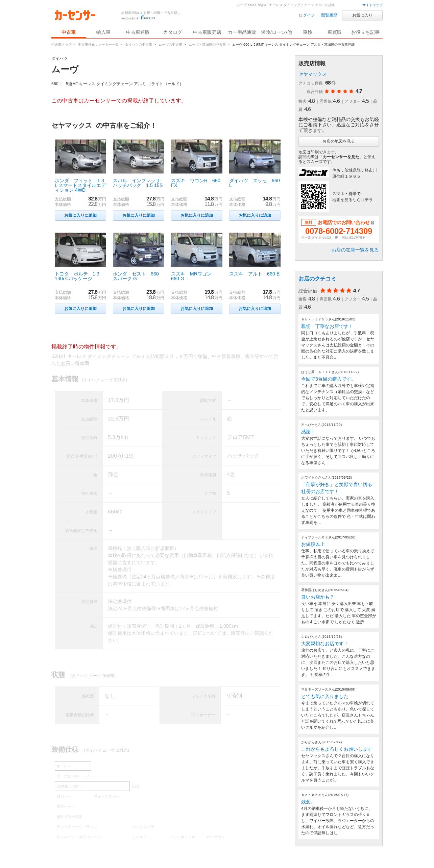Click the ホンダ ゼスト スパーク G link
The height and width of the screenshot is (868, 434).
click(x=136, y=276)
